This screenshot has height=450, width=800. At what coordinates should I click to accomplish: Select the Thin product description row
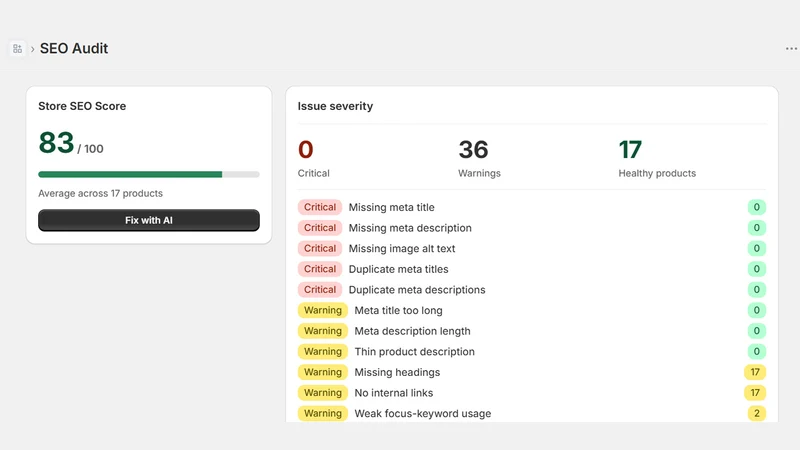point(532,352)
